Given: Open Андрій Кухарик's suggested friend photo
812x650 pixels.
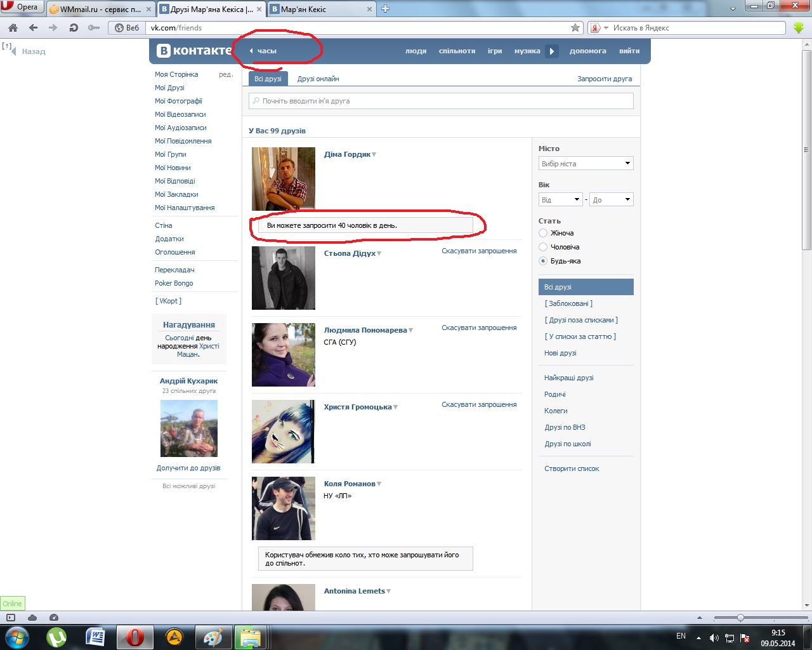Looking at the screenshot, I should (x=189, y=428).
